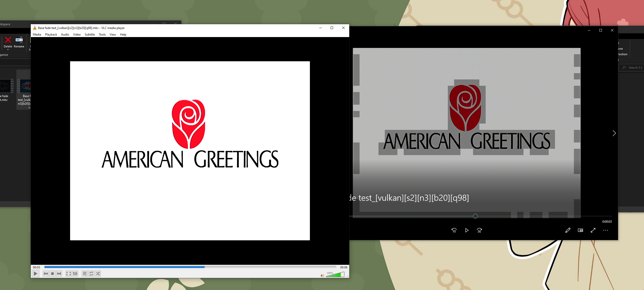
Task: Click the previous media button in VLC
Action: click(46, 274)
